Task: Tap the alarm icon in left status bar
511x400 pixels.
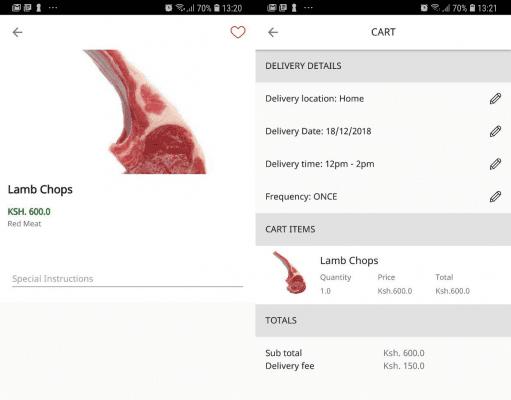Action: click(x=168, y=8)
